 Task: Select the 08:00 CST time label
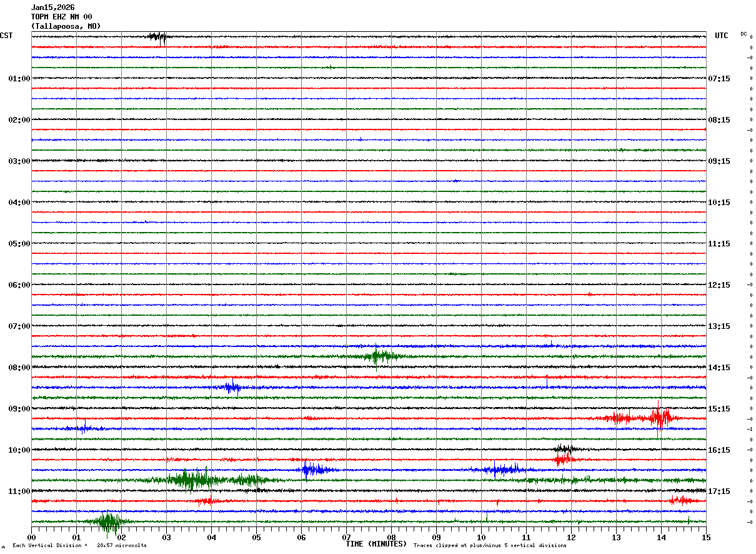coord(19,368)
